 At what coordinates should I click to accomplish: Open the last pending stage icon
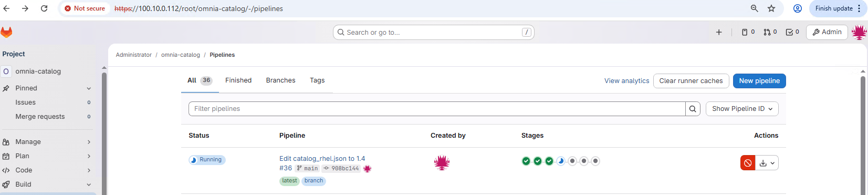pyautogui.click(x=595, y=161)
